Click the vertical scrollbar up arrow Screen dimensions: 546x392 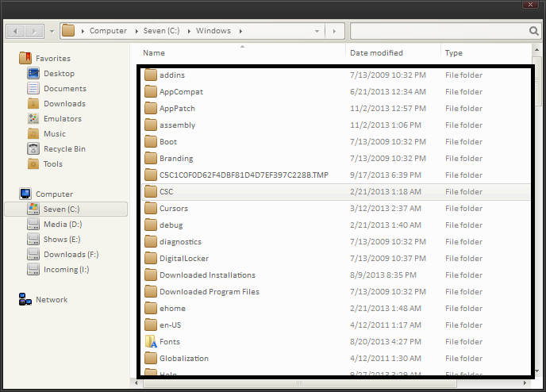click(536, 50)
